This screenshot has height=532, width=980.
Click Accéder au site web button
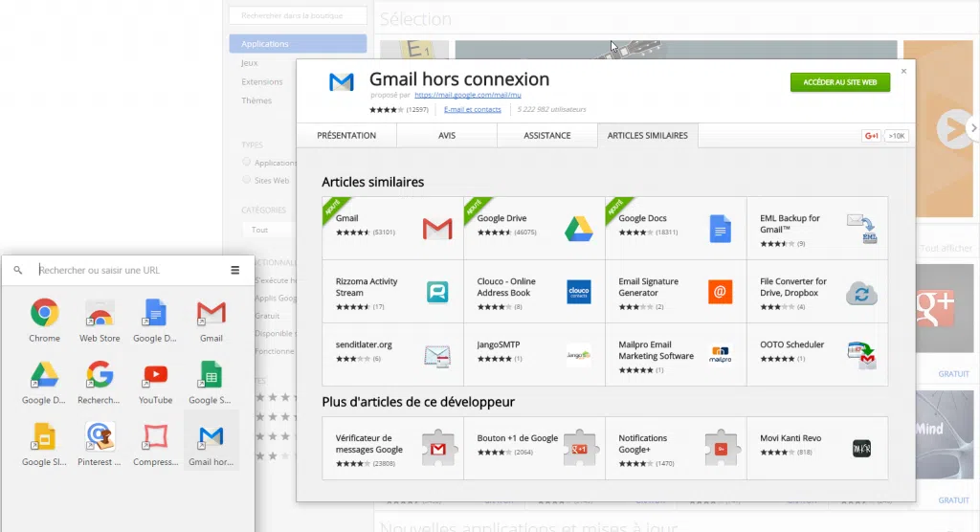840,82
